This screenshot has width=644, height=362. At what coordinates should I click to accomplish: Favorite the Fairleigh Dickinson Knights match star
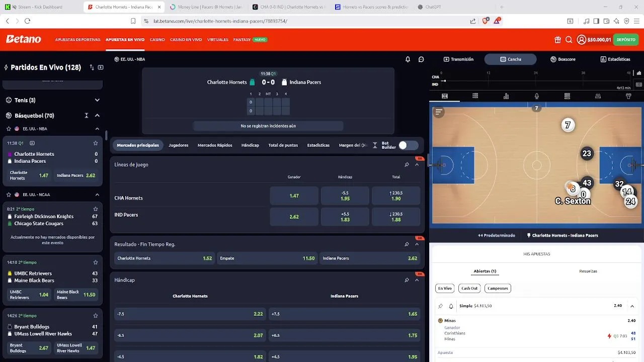coord(96,209)
